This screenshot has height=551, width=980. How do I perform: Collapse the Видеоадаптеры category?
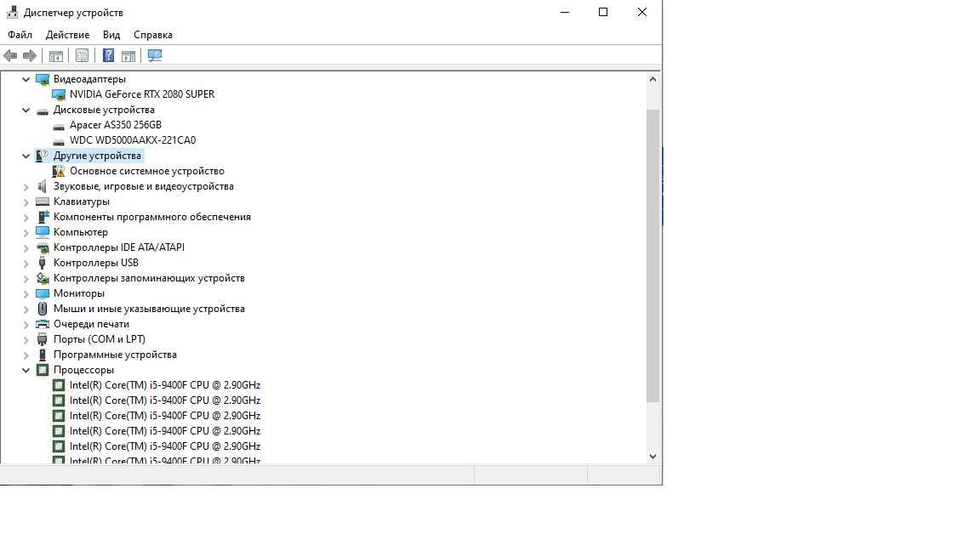coord(26,79)
